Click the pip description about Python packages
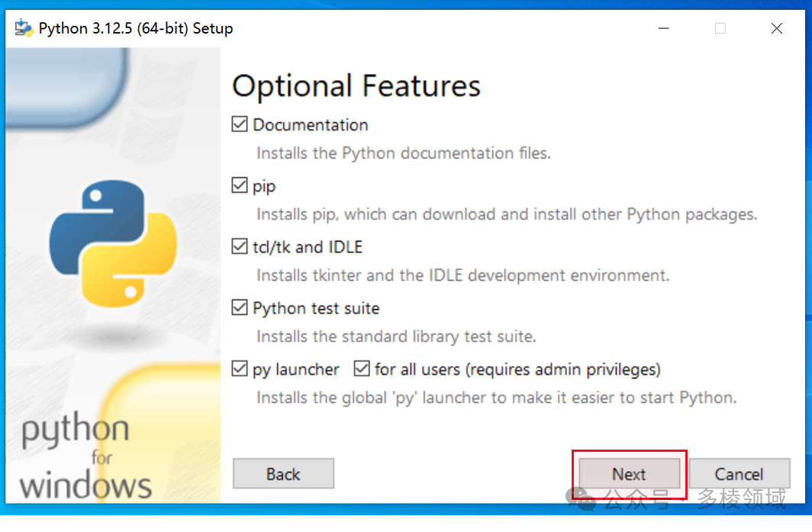The height and width of the screenshot is (532, 812). (507, 214)
